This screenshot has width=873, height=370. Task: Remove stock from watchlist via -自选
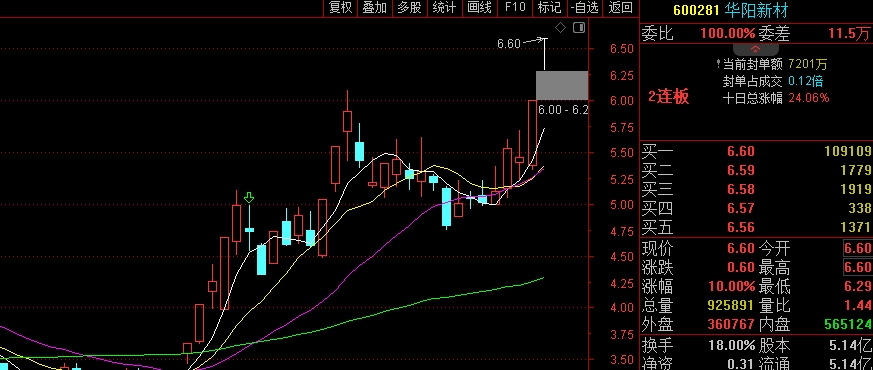click(584, 7)
